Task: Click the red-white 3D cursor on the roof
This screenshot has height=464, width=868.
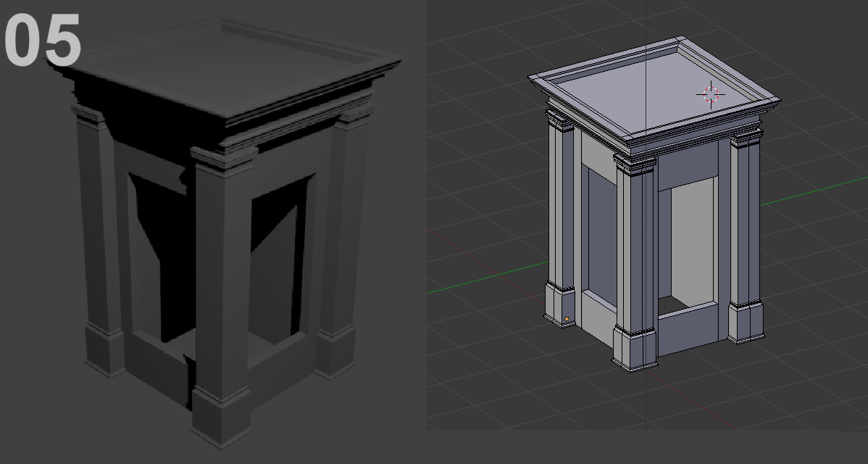Action: point(711,94)
